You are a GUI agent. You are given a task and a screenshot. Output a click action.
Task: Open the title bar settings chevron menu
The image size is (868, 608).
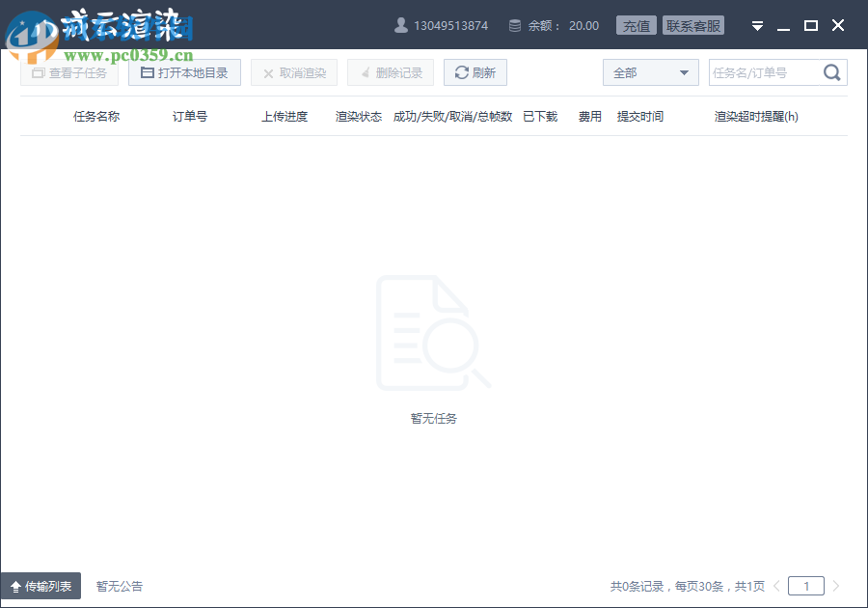click(x=757, y=25)
